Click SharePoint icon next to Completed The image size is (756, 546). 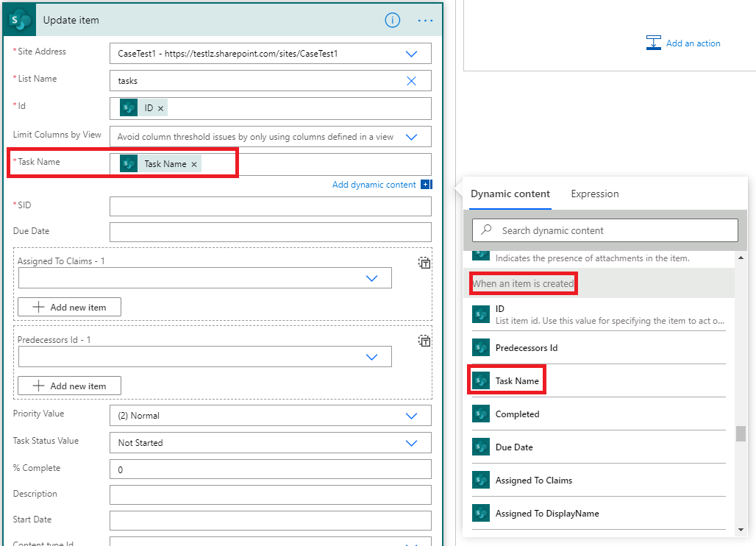pyautogui.click(x=481, y=414)
